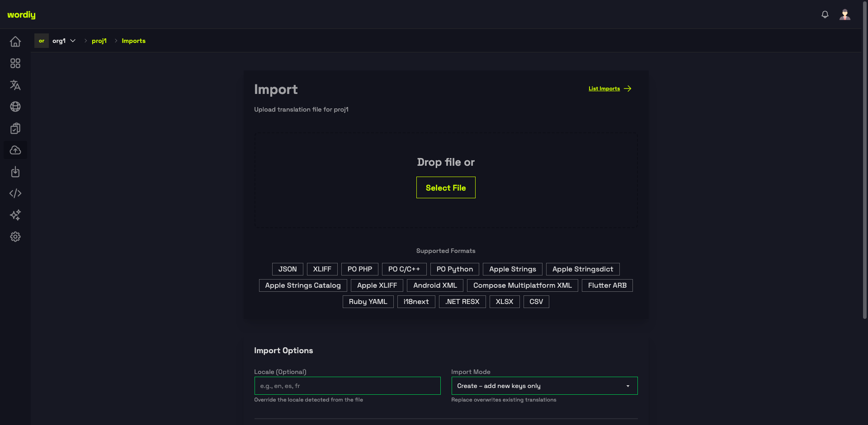868x425 pixels.
Task: Open the translations language icon
Action: pyautogui.click(x=15, y=85)
